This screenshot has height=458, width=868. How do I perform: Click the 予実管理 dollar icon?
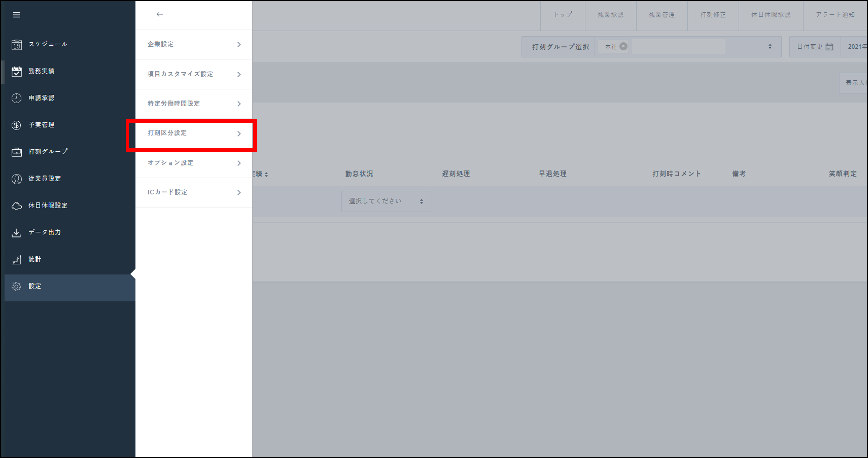tap(17, 125)
